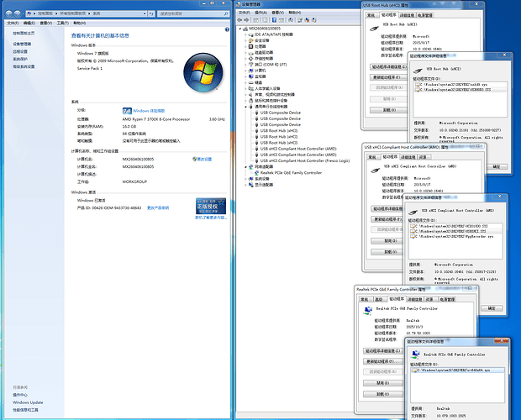Expand the 计算机 node
The width and height of the screenshot is (521, 420).
(x=246, y=71)
